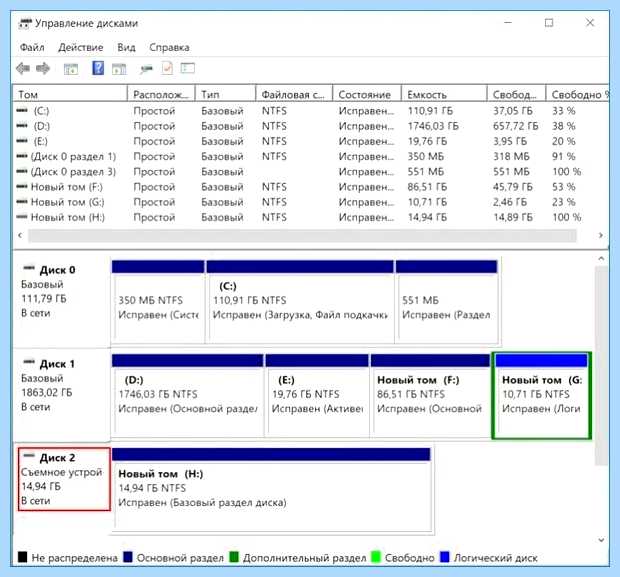The height and width of the screenshot is (577, 620).
Task: Click free space value 37,05 ГБ
Action: [512, 111]
